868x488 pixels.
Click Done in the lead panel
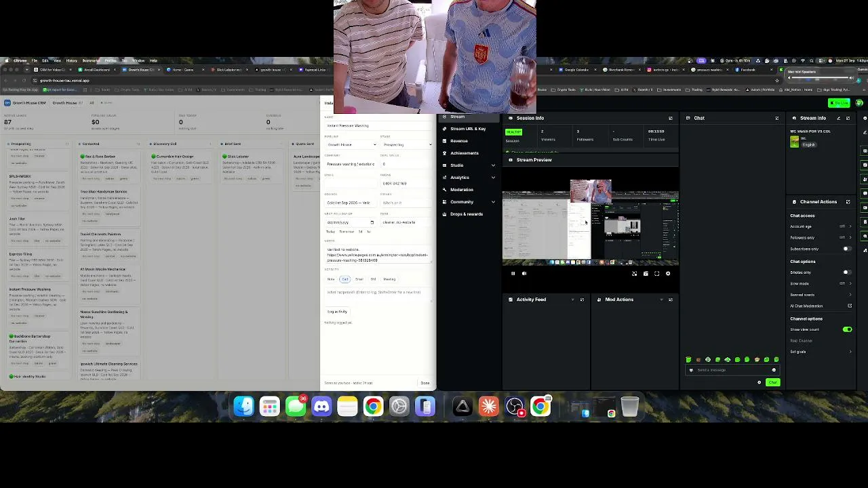coord(425,383)
